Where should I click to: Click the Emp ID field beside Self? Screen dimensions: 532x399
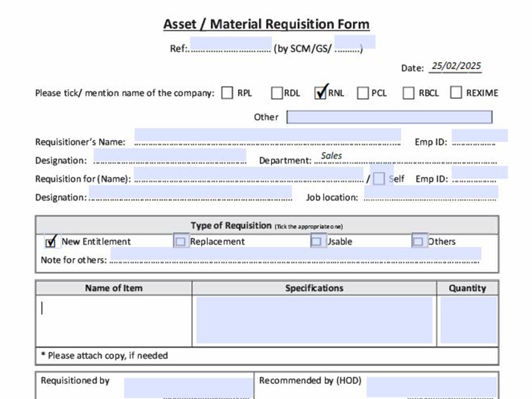(480, 173)
